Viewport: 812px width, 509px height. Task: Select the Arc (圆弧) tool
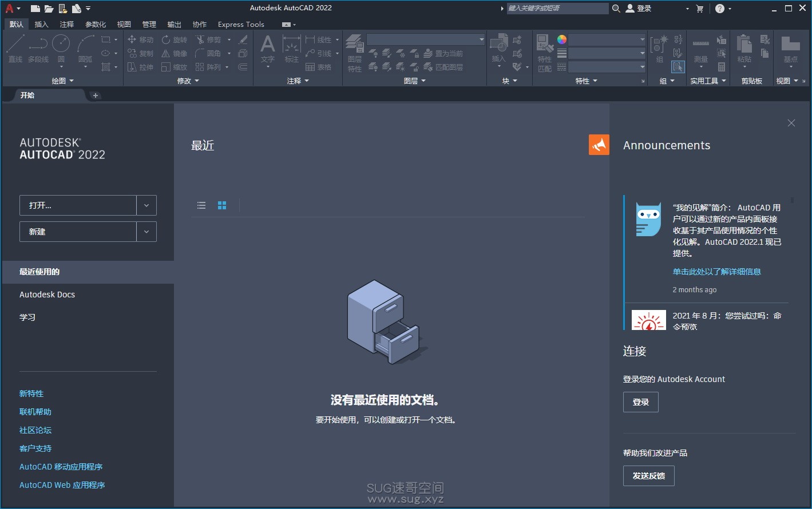coord(85,49)
